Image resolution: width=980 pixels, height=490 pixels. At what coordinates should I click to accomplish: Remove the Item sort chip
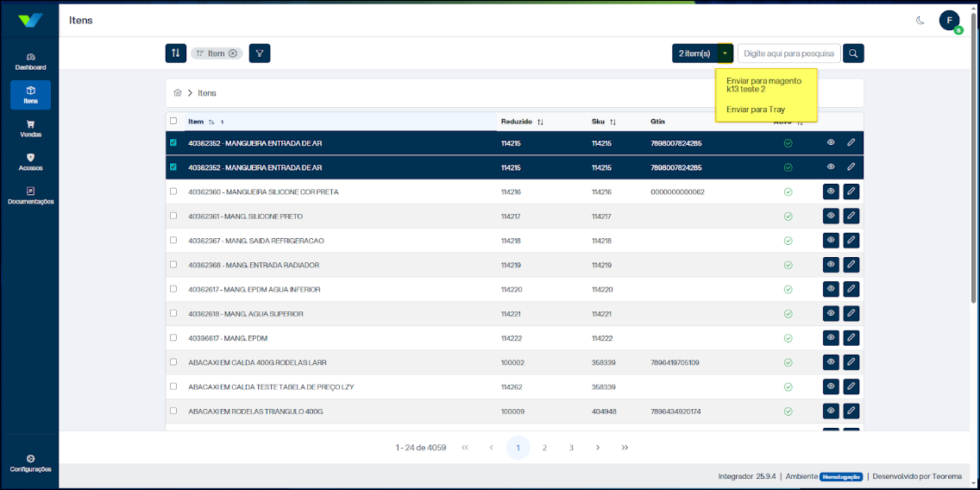(x=233, y=53)
